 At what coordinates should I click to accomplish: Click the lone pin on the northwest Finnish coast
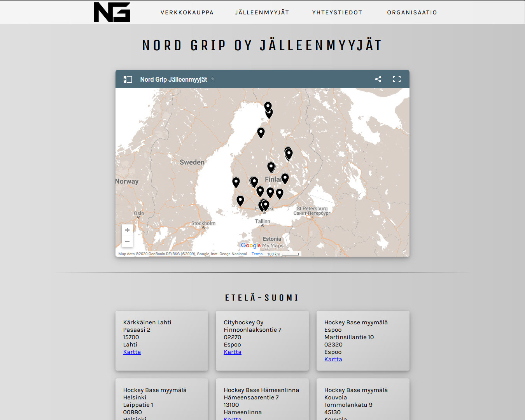[x=261, y=132]
